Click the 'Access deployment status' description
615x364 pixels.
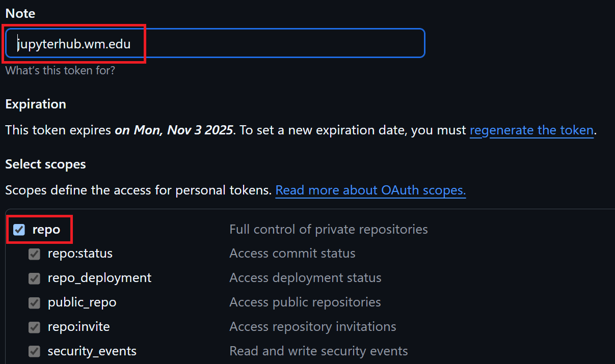click(305, 278)
